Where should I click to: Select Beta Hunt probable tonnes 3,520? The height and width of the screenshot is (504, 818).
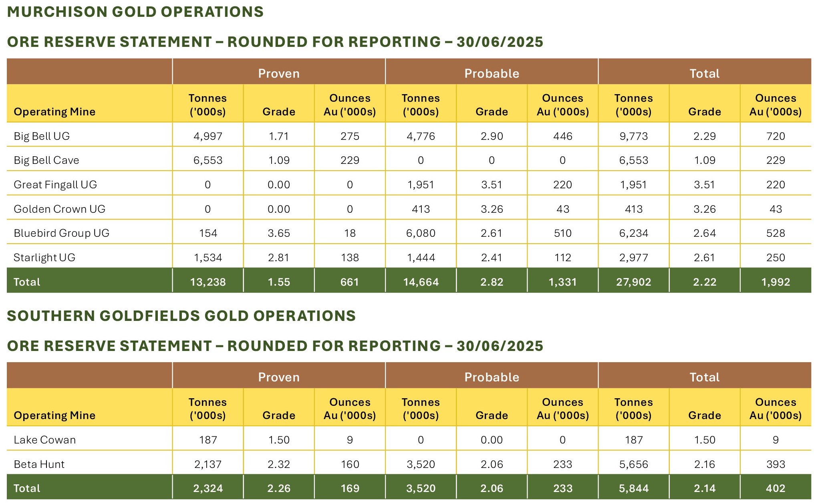[421, 464]
